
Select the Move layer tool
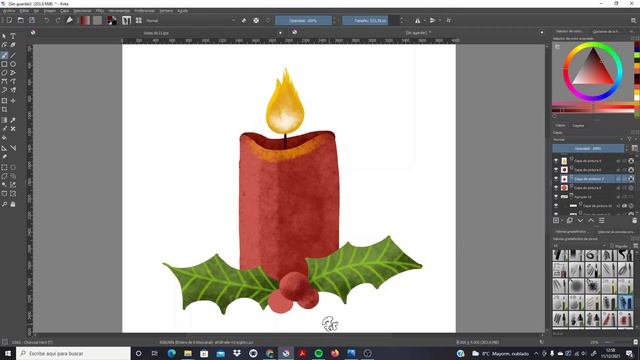coord(13,100)
